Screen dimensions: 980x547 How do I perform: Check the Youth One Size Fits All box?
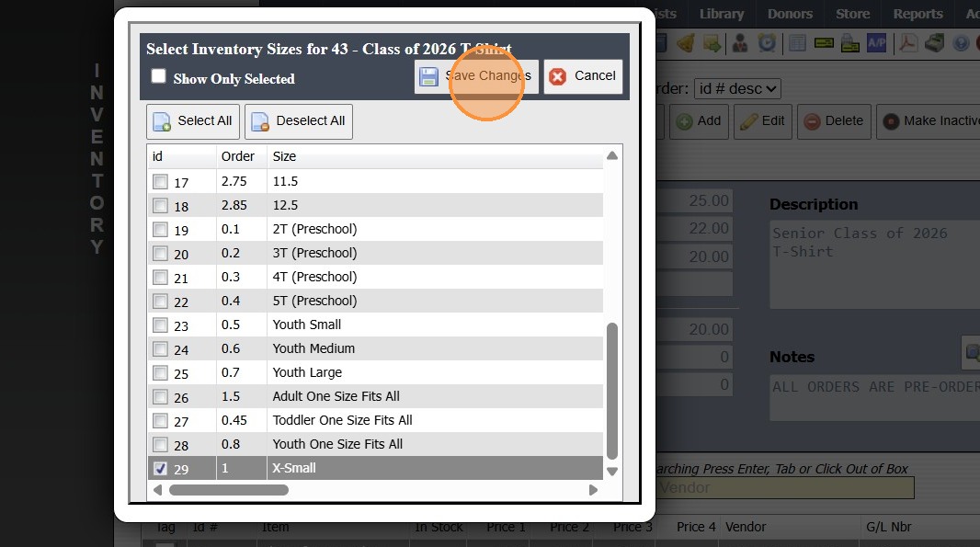click(x=160, y=444)
